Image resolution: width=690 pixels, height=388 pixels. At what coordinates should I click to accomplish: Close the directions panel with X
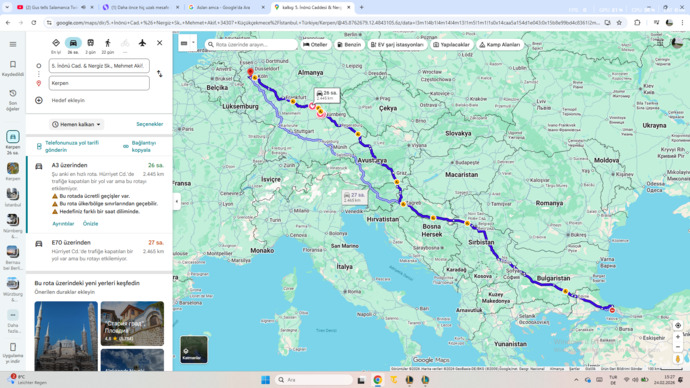(159, 43)
